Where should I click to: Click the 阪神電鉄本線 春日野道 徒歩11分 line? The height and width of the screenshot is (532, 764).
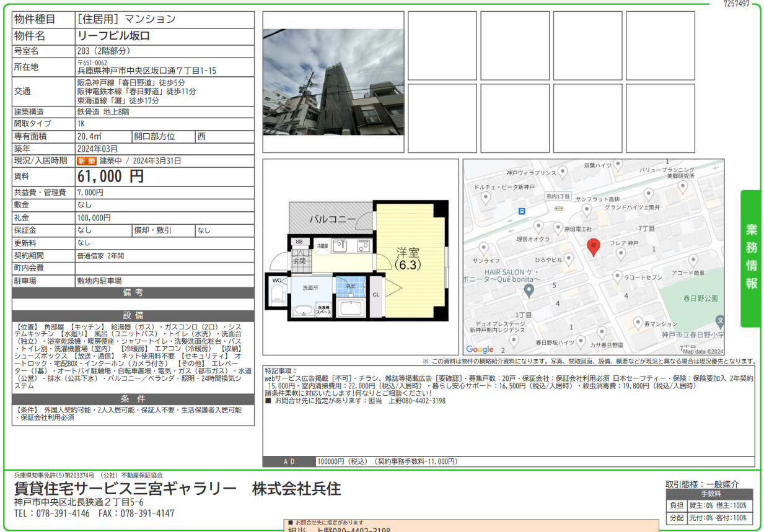click(x=136, y=92)
